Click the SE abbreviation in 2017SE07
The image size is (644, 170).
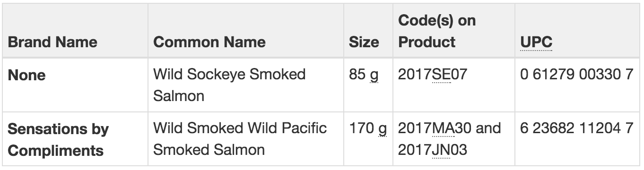(442, 74)
